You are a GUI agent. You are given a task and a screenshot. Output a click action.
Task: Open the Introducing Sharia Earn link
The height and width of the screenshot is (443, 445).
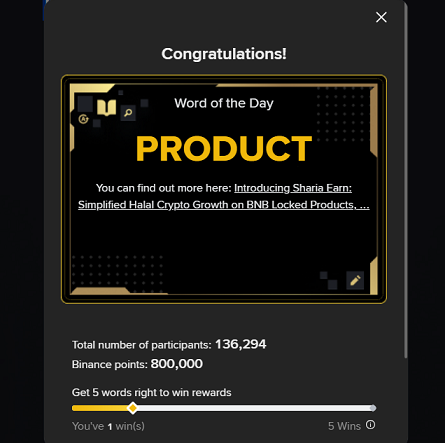coord(293,188)
